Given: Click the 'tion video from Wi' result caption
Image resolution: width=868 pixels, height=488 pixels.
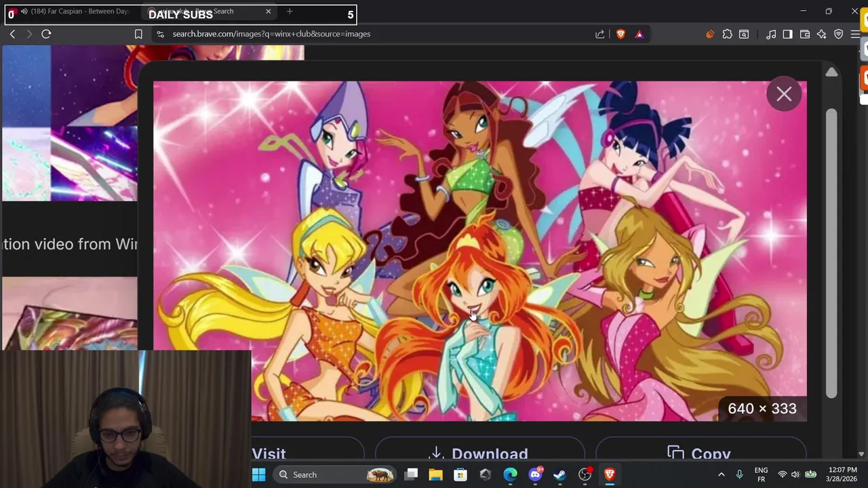Looking at the screenshot, I should [71, 244].
